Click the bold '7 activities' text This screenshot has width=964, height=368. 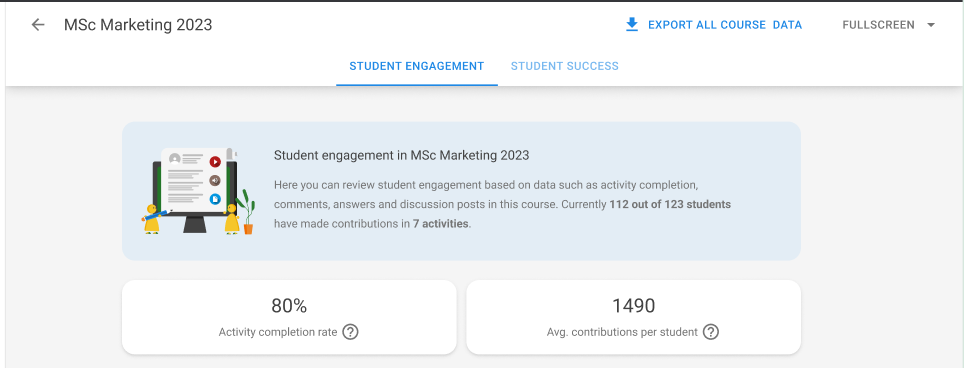click(x=441, y=224)
